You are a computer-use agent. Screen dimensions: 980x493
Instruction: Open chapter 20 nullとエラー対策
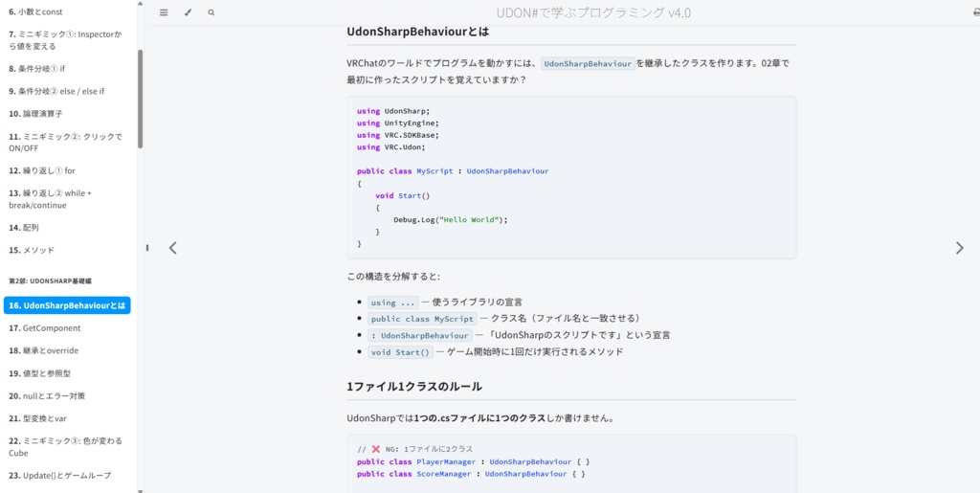tap(46, 396)
